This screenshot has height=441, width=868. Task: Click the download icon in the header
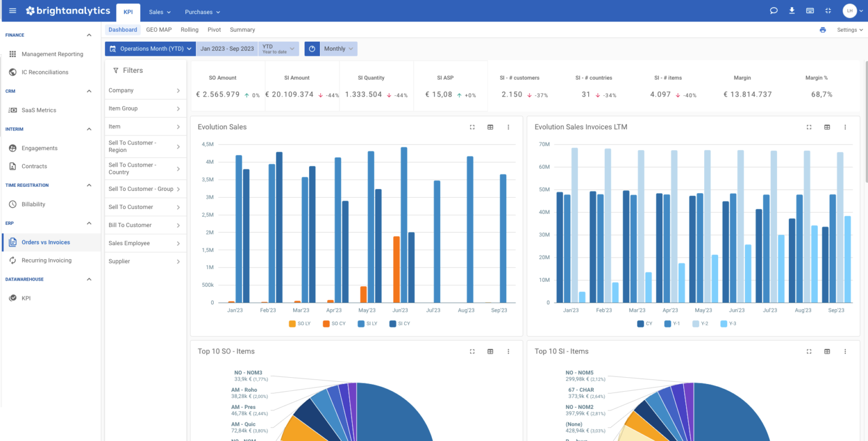(x=792, y=10)
